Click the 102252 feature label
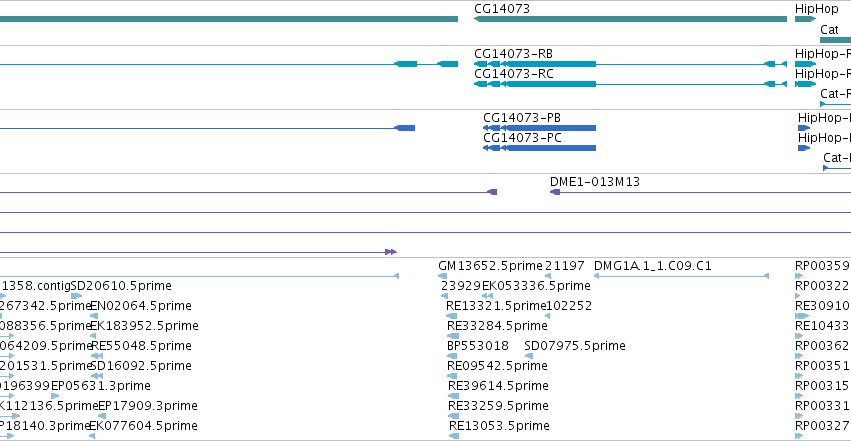Screen dimensions: 851x441 click(569, 306)
